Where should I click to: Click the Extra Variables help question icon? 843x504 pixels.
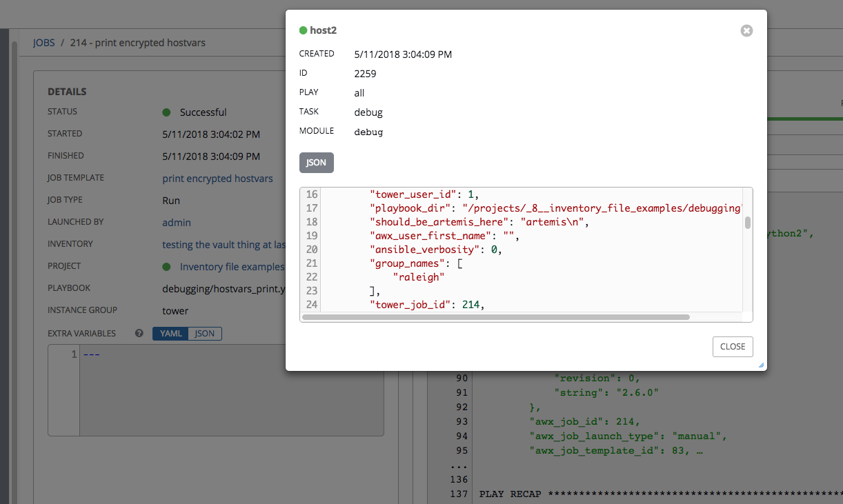pyautogui.click(x=139, y=334)
